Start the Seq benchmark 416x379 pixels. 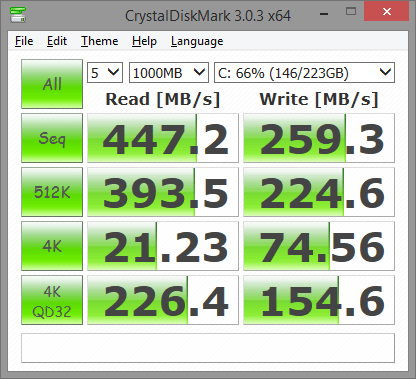click(52, 138)
